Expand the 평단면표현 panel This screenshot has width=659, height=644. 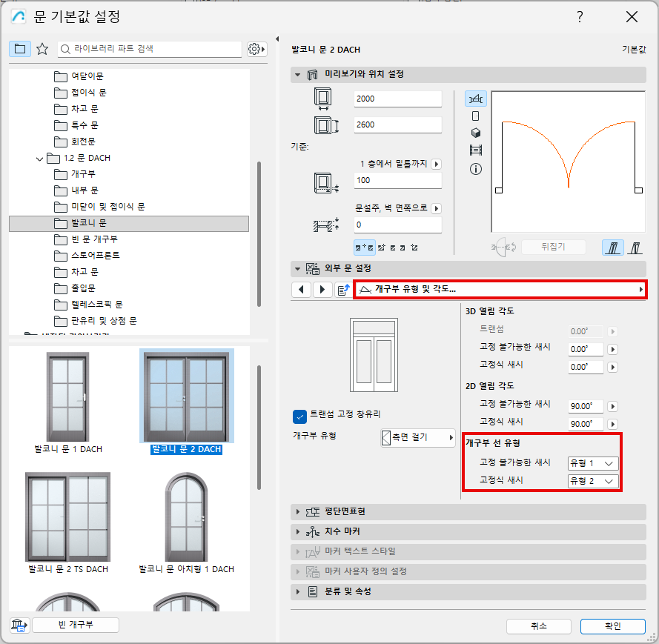(x=297, y=511)
